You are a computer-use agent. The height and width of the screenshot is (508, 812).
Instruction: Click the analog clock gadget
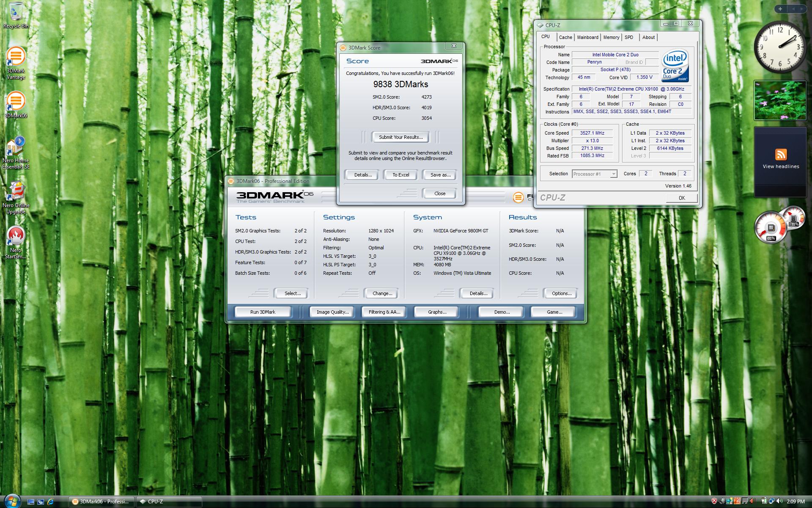coord(780,47)
